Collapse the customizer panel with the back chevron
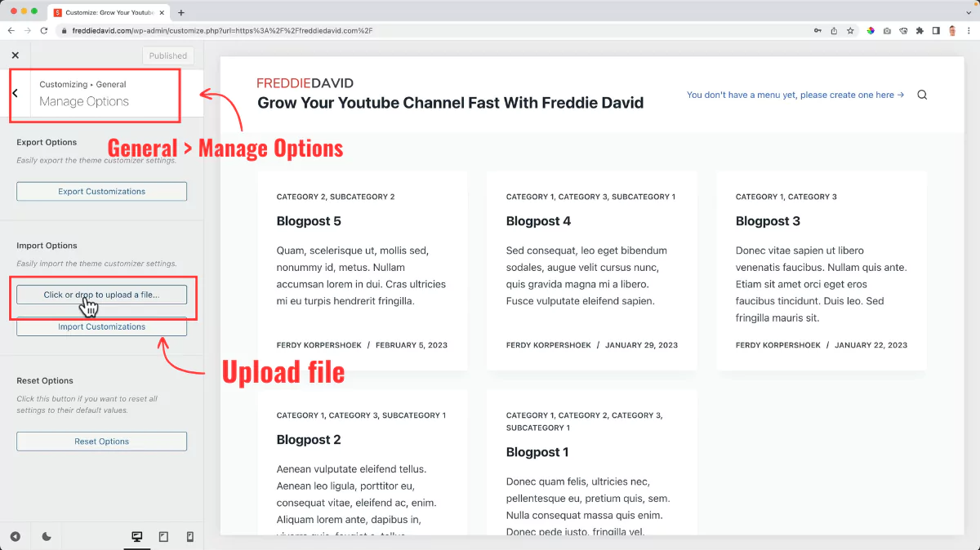The width and height of the screenshot is (980, 550). [x=16, y=94]
